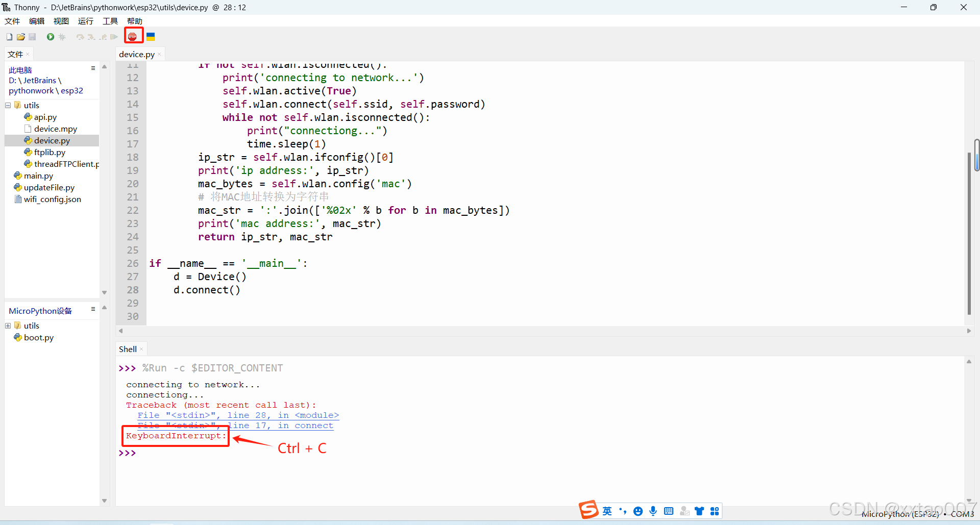Save the current script
The image size is (980, 525).
point(32,36)
